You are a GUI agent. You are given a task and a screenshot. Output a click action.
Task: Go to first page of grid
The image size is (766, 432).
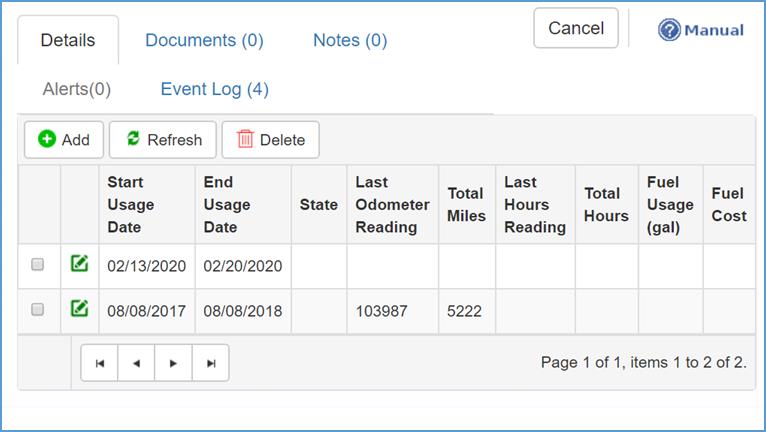tap(99, 363)
